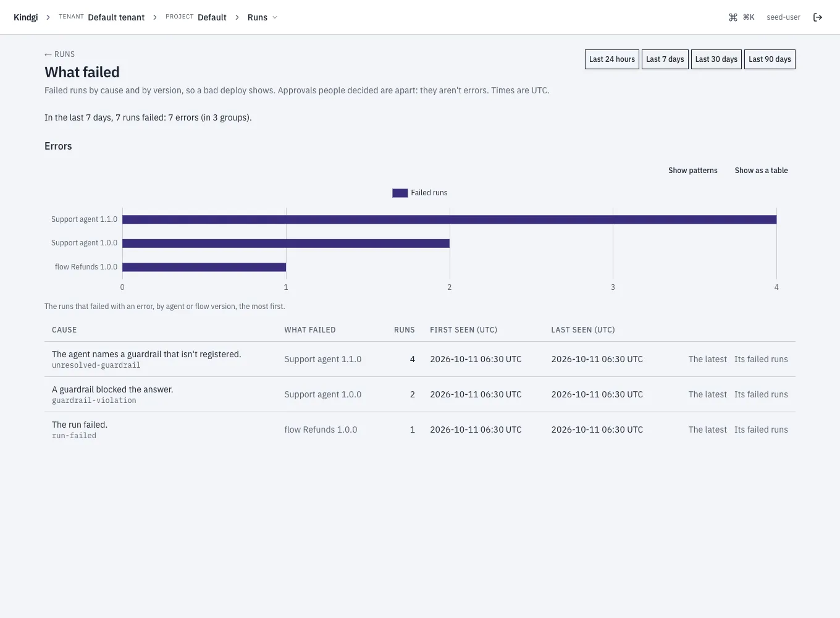Click the unresolved-guardrail code text
This screenshot has width=840, height=618.
click(96, 365)
